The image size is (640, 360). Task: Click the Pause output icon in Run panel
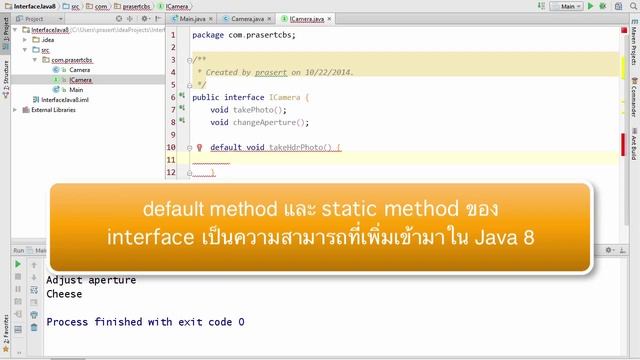click(x=18, y=289)
